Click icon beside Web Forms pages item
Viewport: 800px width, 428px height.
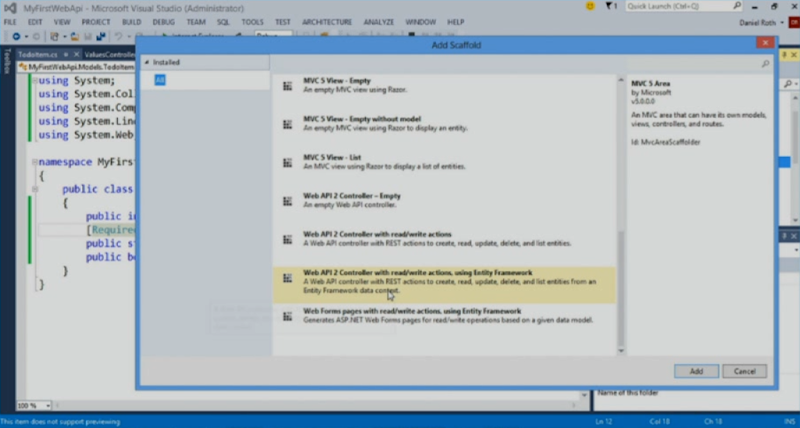(x=288, y=317)
